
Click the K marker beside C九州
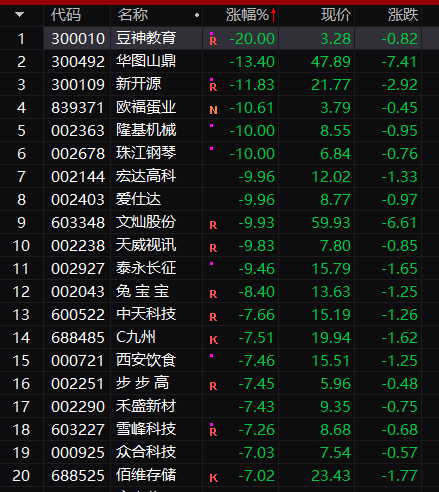[x=213, y=340]
